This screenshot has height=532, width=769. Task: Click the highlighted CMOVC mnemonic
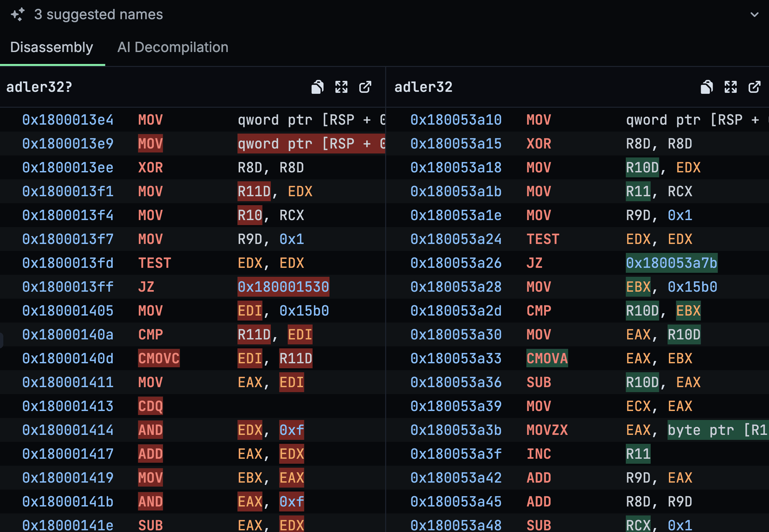tap(159, 359)
